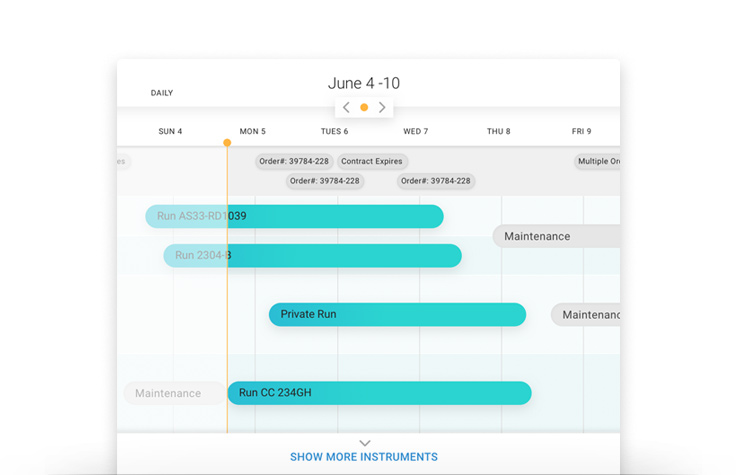This screenshot has width=736, height=475.
Task: Click the orange current-time marker handle
Action: tap(227, 143)
